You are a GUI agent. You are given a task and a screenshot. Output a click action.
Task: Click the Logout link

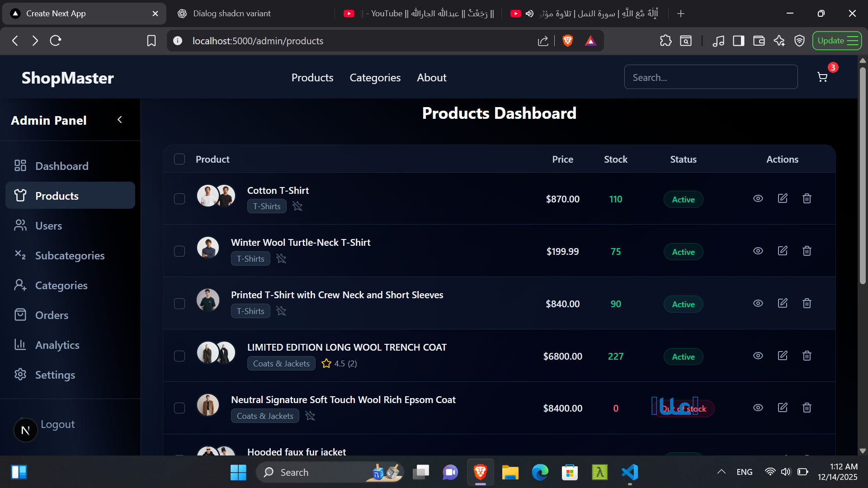(57, 424)
